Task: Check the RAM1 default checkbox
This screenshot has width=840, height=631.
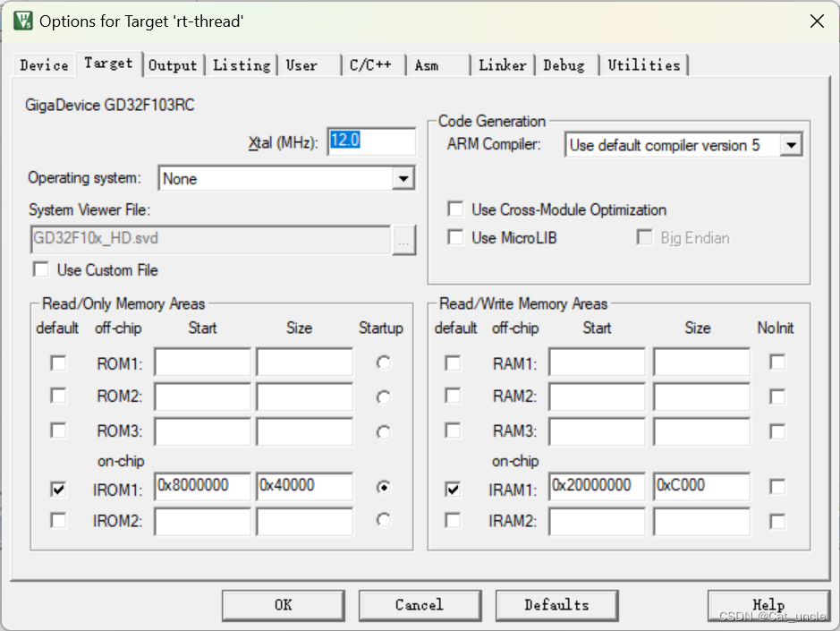Action: 453,363
